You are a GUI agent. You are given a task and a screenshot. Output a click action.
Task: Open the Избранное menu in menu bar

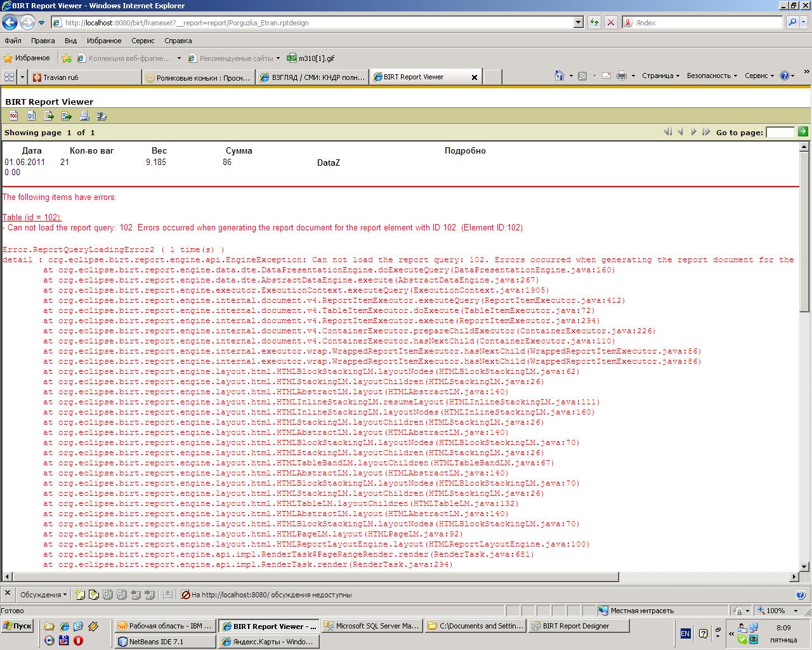point(104,41)
